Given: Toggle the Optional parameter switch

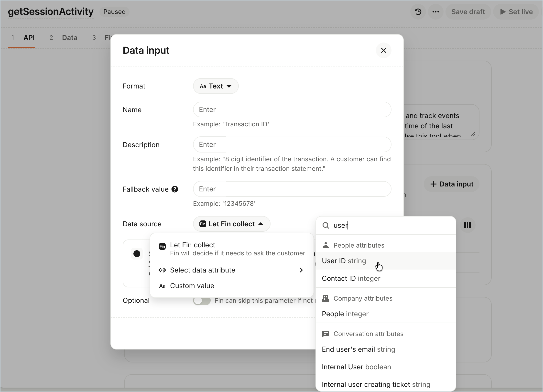Looking at the screenshot, I should [x=202, y=301].
